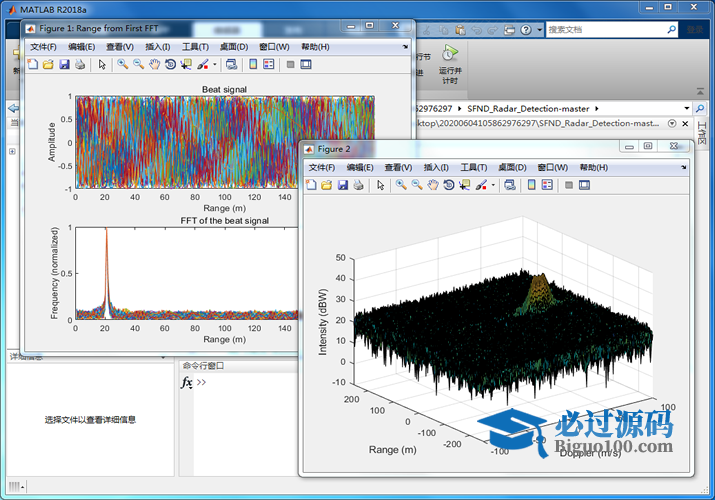Open 帮助(H) menu in Figure 1
The height and width of the screenshot is (500, 715).
[315, 47]
